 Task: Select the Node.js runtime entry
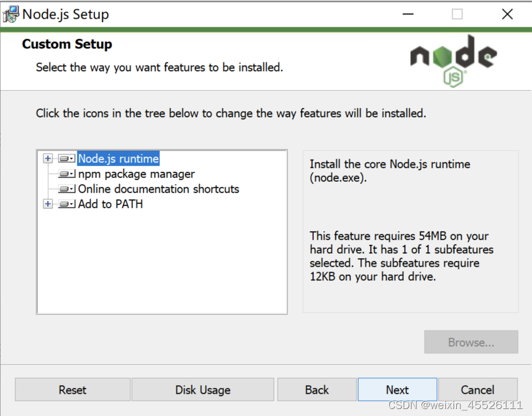click(118, 158)
